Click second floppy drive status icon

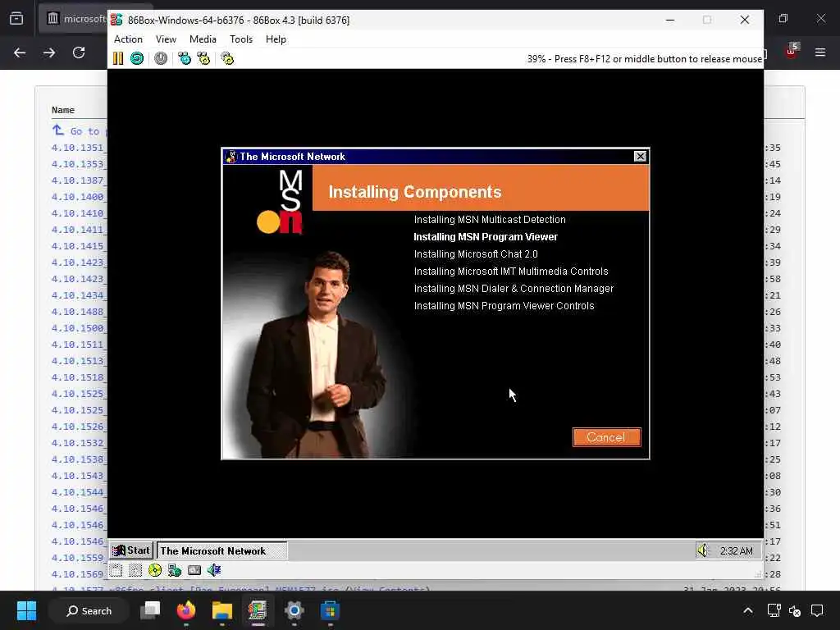click(x=135, y=571)
